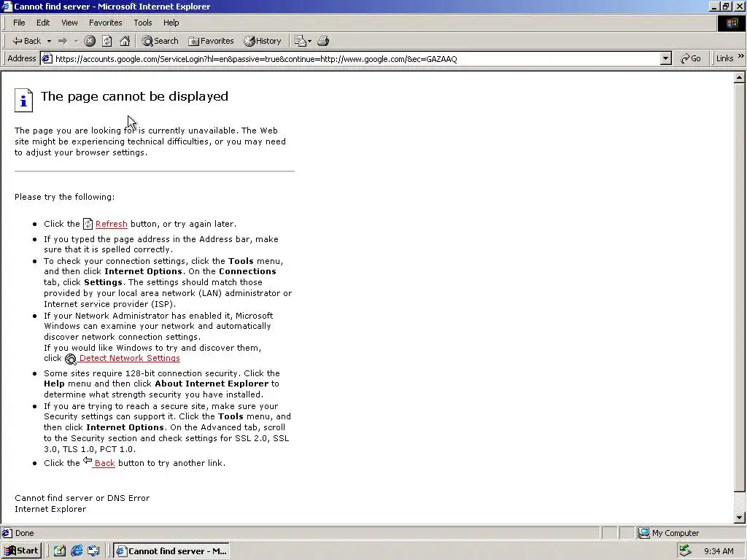Click the Back link in the error page
The width and height of the screenshot is (747, 560).
click(104, 463)
